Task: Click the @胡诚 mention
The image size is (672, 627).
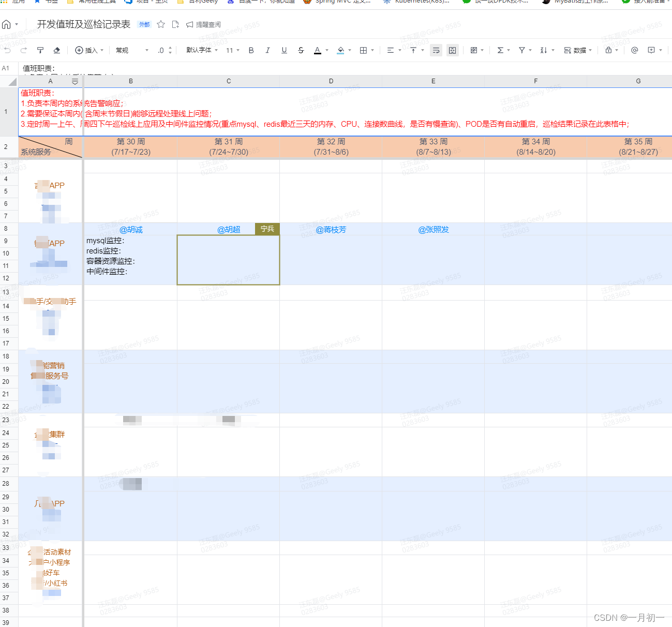Action: (131, 230)
